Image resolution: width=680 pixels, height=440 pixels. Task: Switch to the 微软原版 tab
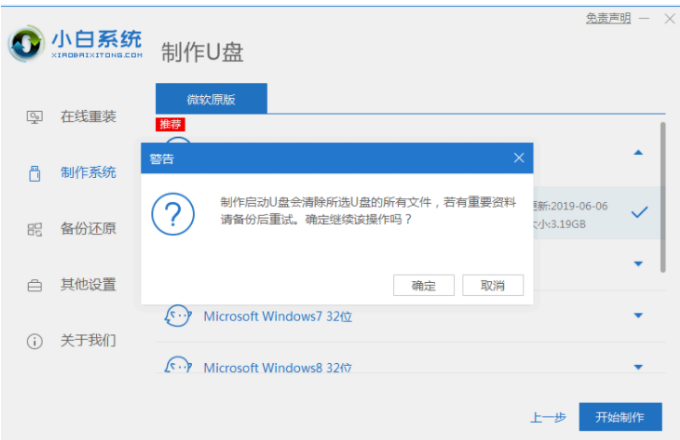click(x=211, y=98)
